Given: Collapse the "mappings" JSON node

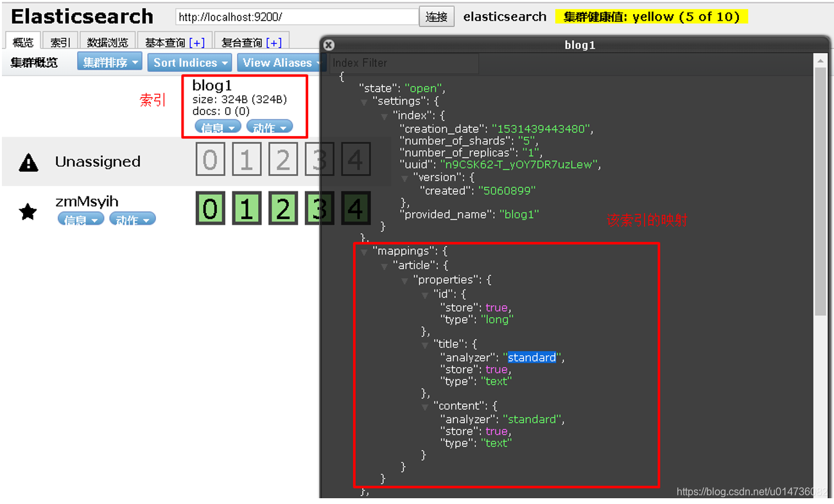Looking at the screenshot, I should point(364,252).
